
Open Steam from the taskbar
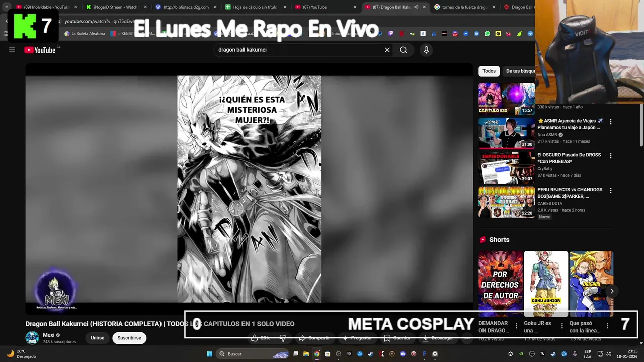pyautogui.click(x=370, y=354)
